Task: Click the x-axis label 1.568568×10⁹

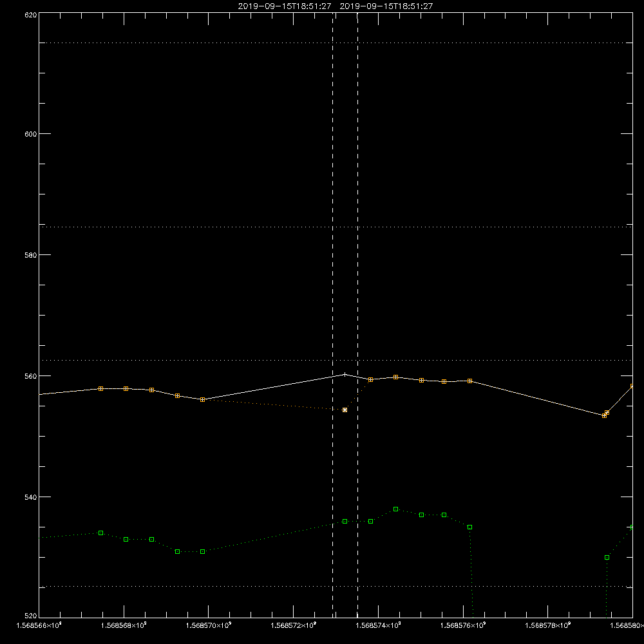Action: click(x=124, y=625)
